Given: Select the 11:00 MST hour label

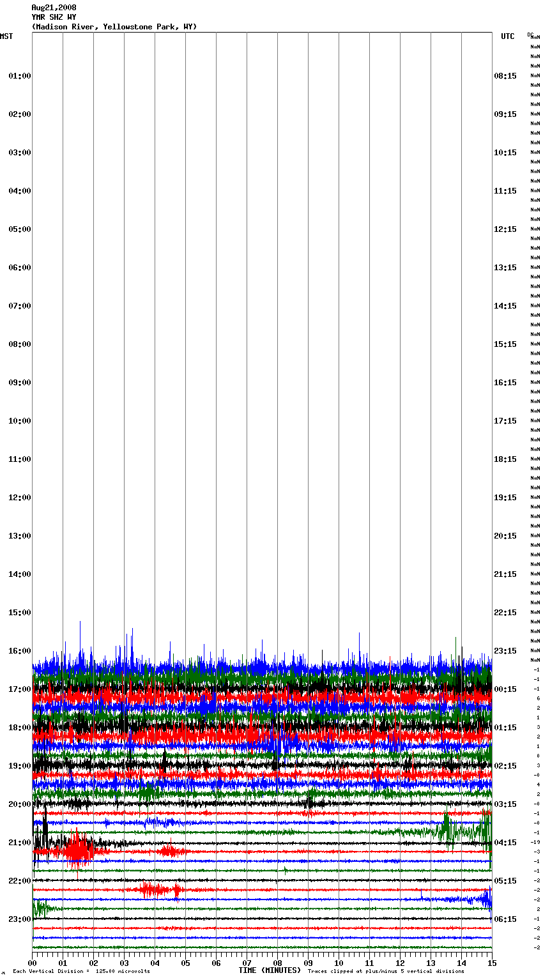Looking at the screenshot, I should coord(20,459).
